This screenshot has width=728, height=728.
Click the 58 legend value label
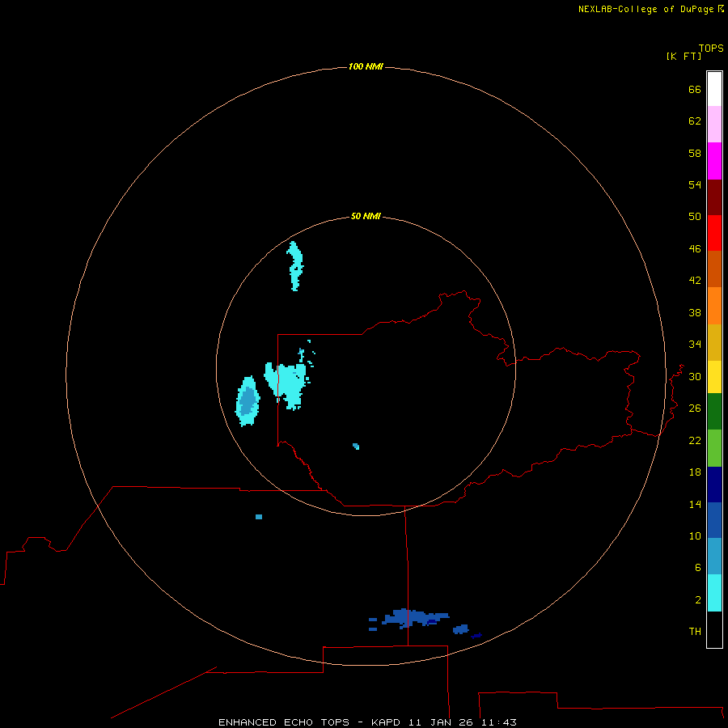coord(695,153)
